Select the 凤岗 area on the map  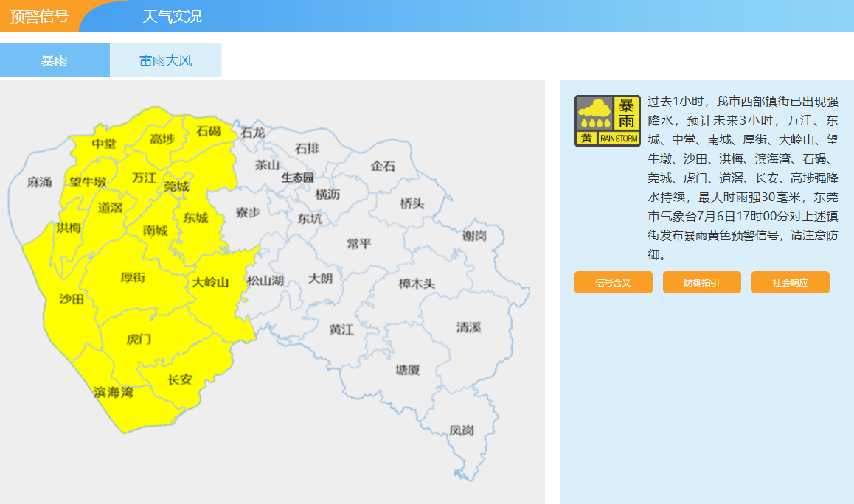[x=462, y=430]
